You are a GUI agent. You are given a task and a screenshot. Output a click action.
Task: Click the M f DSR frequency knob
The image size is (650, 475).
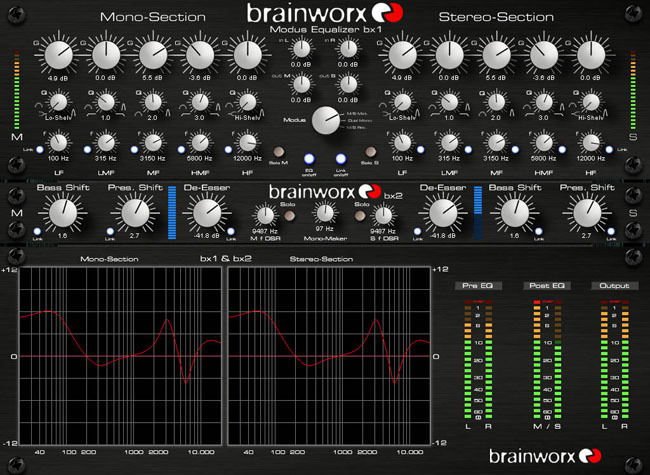coord(265,216)
